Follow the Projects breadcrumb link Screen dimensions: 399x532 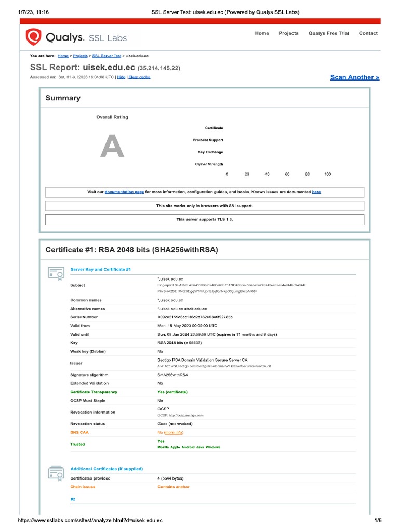point(80,55)
